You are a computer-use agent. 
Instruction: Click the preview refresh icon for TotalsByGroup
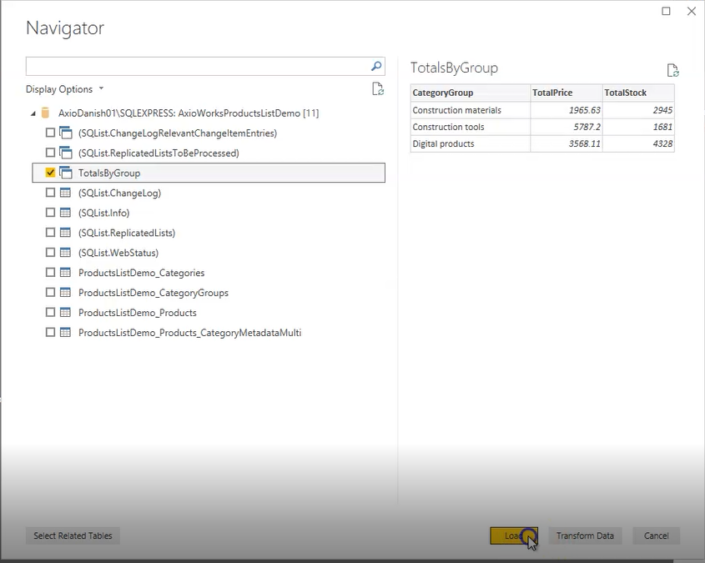673,70
